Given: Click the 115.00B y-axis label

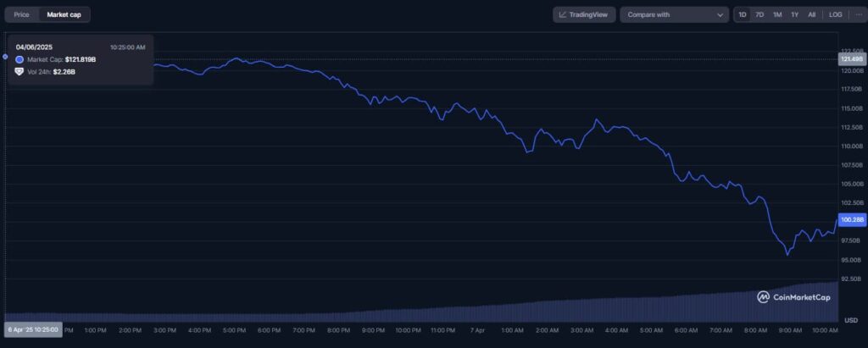Looking at the screenshot, I should [851, 108].
